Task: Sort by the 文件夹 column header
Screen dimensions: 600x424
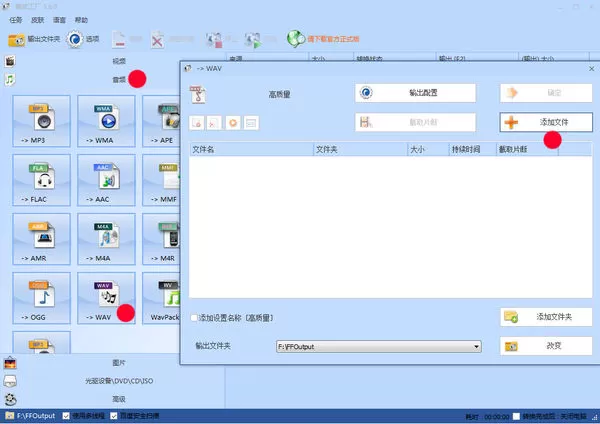Action: (360, 149)
